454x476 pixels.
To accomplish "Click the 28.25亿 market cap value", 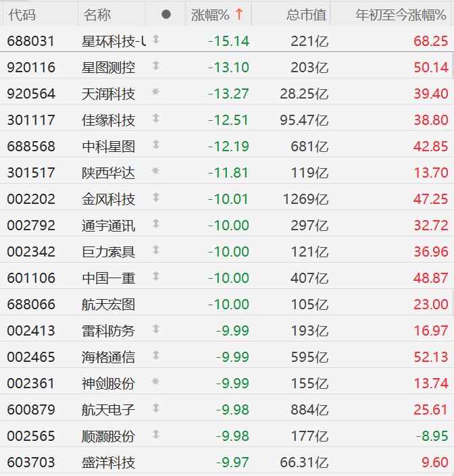I will (304, 94).
